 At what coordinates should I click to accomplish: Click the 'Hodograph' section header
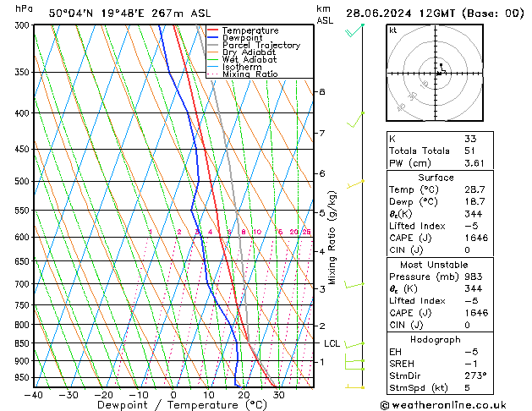coord(436,340)
